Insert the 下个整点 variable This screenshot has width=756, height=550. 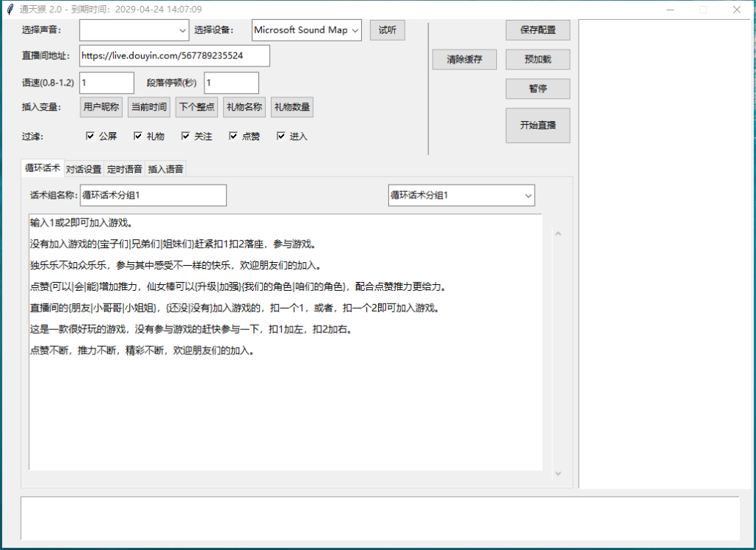pyautogui.click(x=196, y=106)
